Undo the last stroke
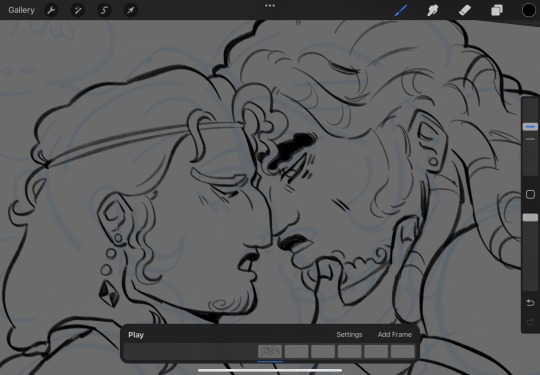 point(530,303)
